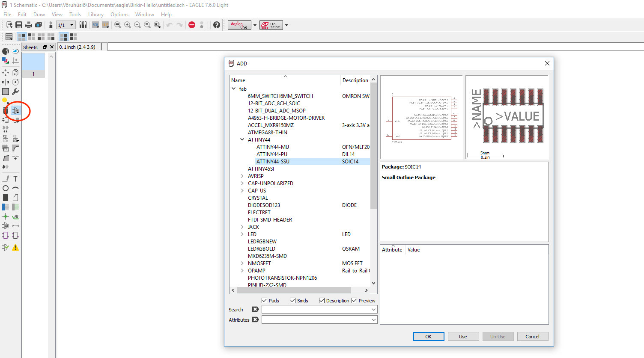Clear the Search field with X
This screenshot has height=358, width=644.
(x=255, y=309)
